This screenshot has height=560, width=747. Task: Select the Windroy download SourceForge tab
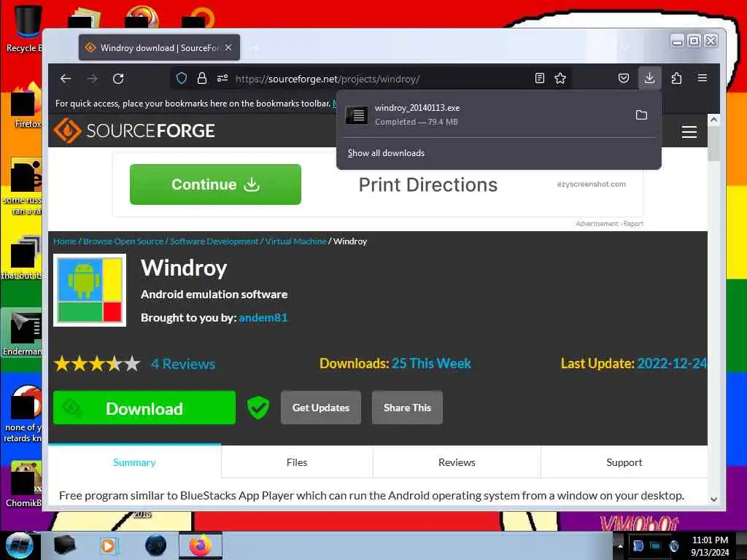coord(159,47)
